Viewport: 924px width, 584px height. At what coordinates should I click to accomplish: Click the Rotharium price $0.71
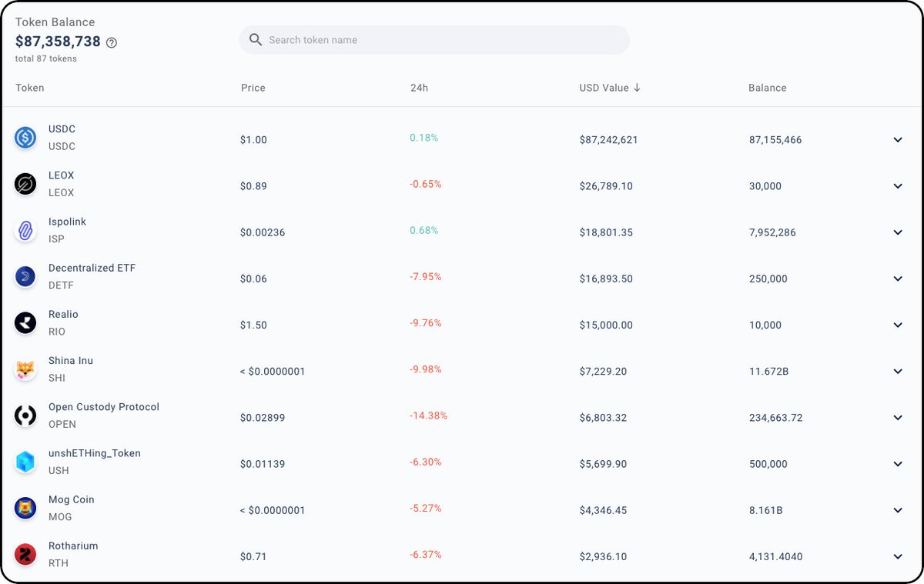(253, 556)
